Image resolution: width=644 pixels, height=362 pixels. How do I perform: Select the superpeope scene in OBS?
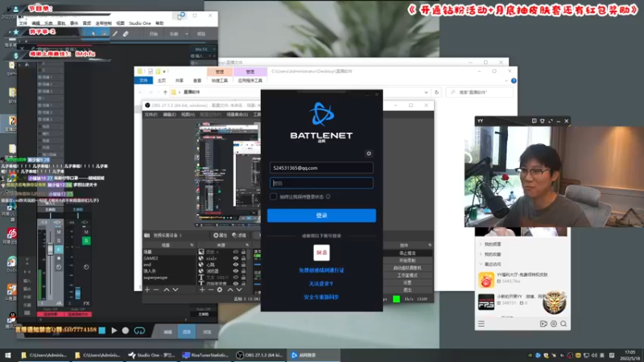tap(169, 278)
